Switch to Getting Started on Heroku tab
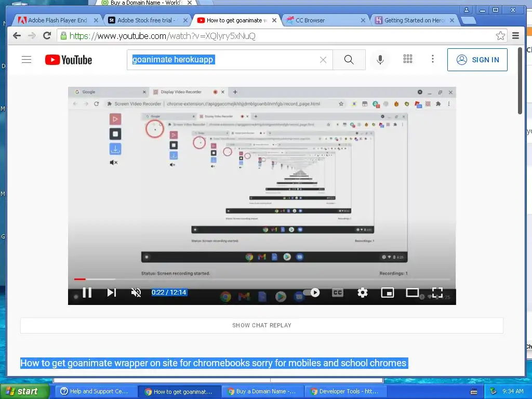This screenshot has height=399, width=532. (x=414, y=20)
